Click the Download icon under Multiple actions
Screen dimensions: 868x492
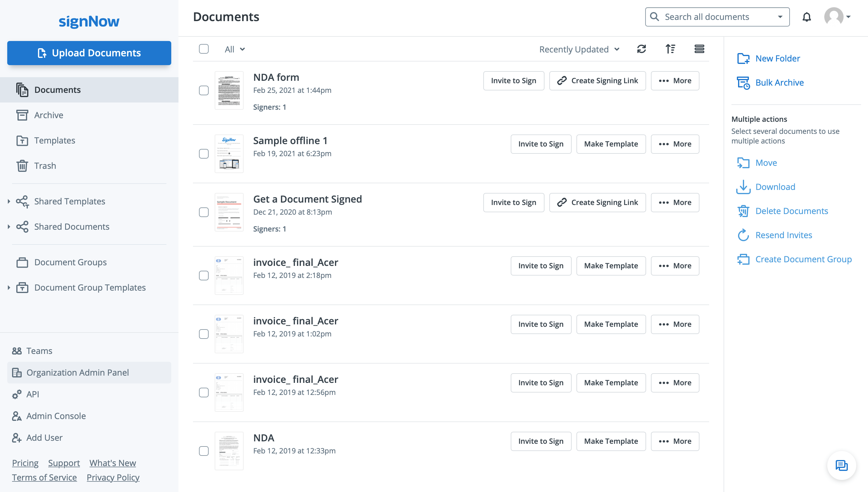coord(743,187)
